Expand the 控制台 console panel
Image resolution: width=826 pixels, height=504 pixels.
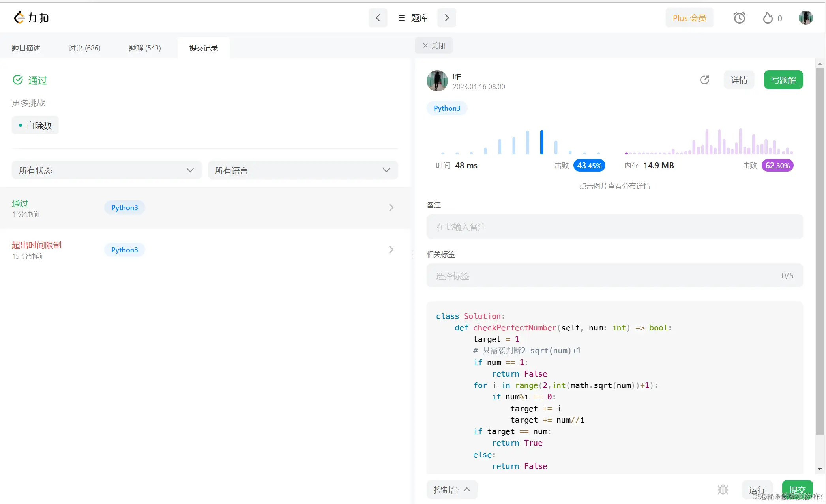pyautogui.click(x=451, y=489)
